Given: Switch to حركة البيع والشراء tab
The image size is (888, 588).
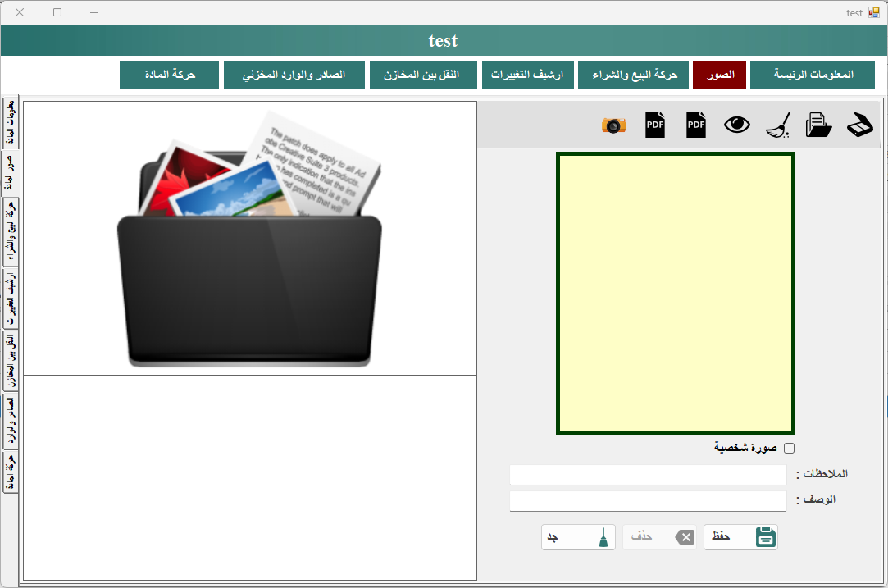Looking at the screenshot, I should pos(633,75).
